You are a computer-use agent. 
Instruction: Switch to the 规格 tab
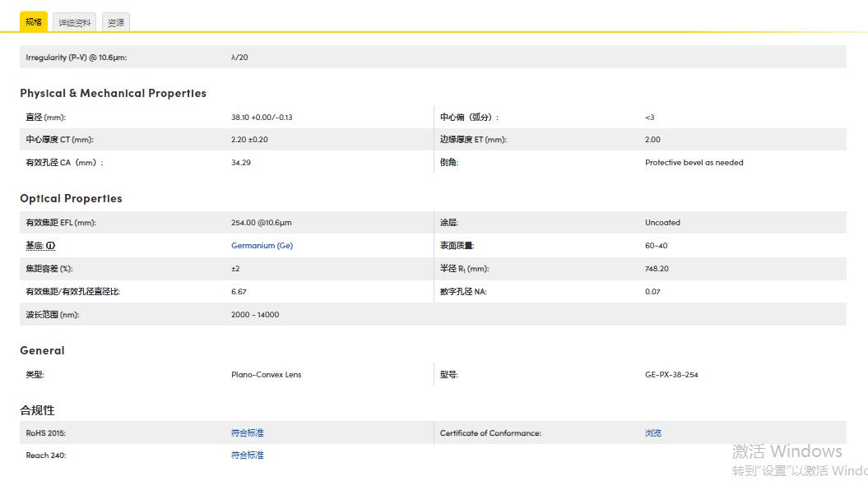point(34,22)
